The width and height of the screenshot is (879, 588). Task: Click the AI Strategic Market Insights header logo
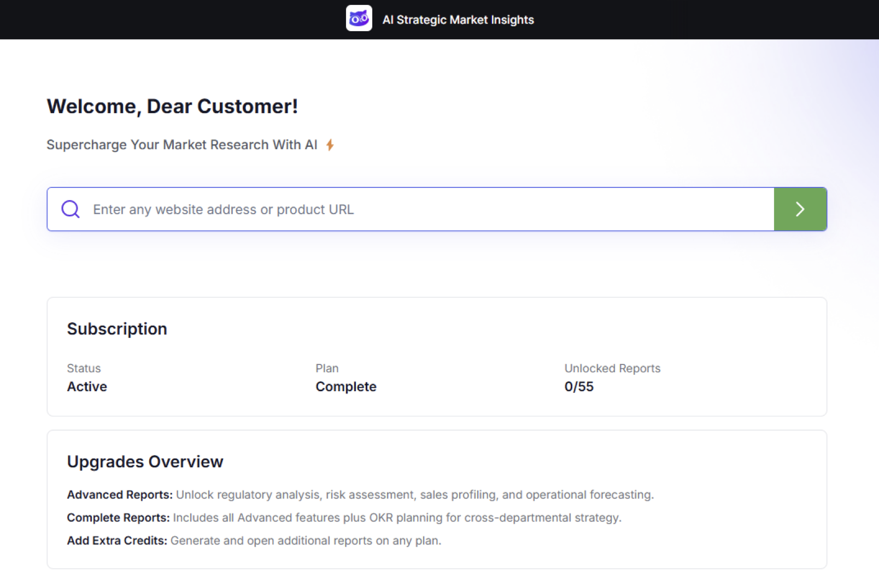(359, 19)
